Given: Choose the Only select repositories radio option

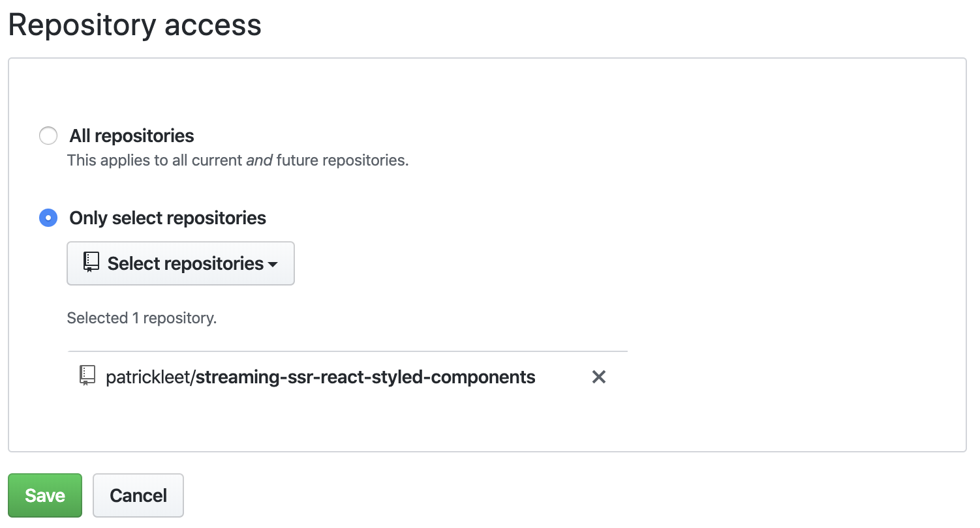Looking at the screenshot, I should [x=48, y=218].
